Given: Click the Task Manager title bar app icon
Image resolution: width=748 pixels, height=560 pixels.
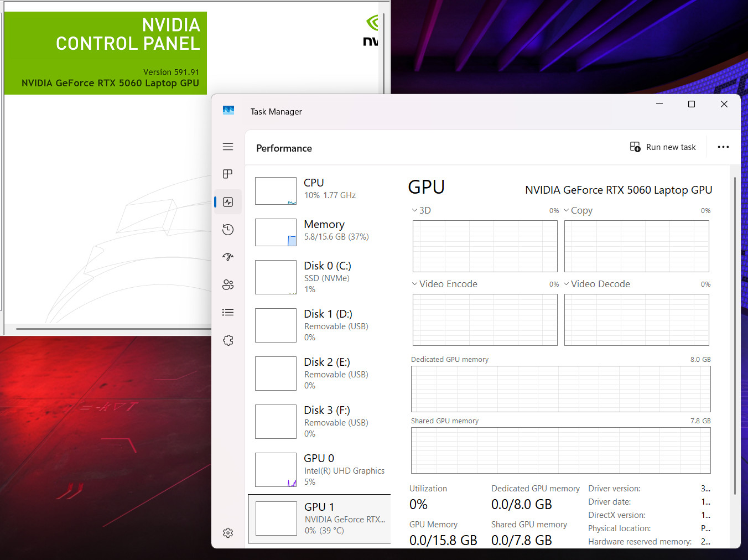Looking at the screenshot, I should click(228, 111).
